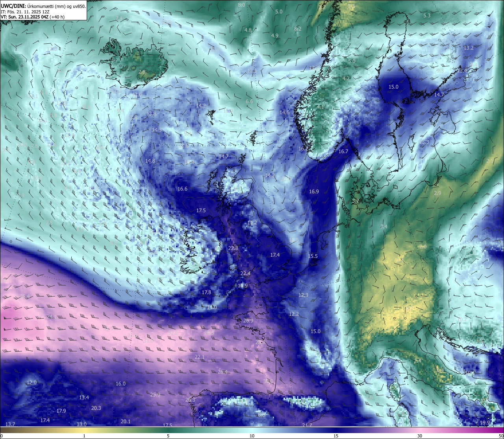
Task: Click the value 4.8 in the Norwegian Sea
Action: point(248,30)
